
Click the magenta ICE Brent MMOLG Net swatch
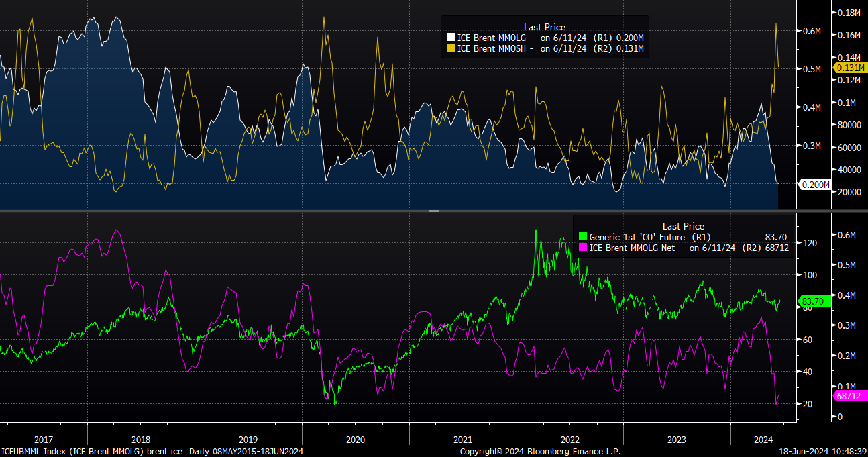[x=582, y=247]
